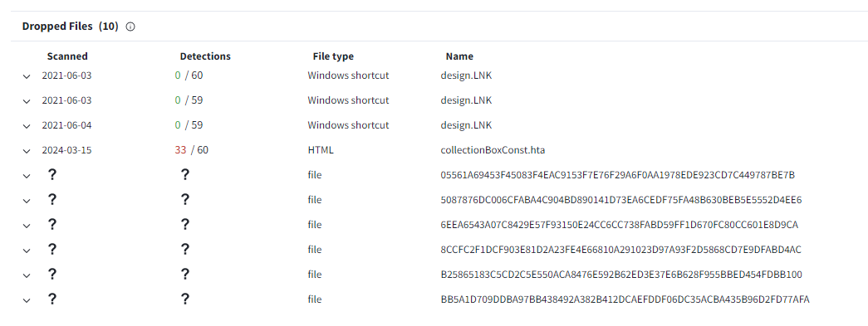The image size is (868, 326).
Task: Expand the 2021-06-03 design.LNK row with 0 / 59
Action: (27, 101)
